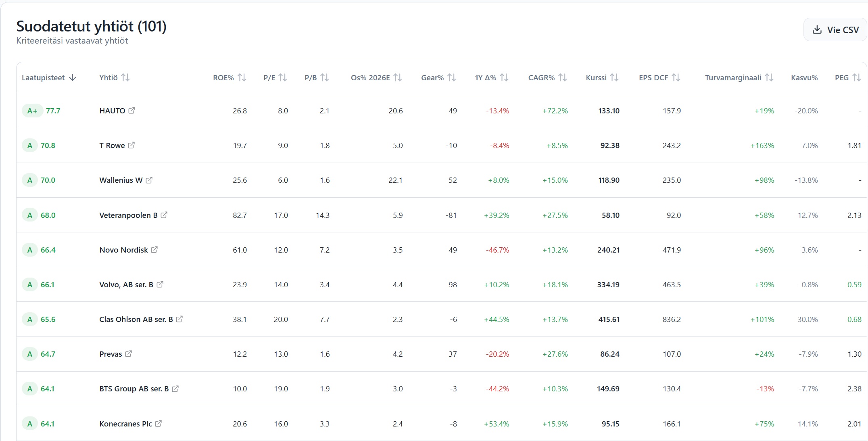Open Konecranes Plc external link icon
The height and width of the screenshot is (441, 868).
pos(159,424)
